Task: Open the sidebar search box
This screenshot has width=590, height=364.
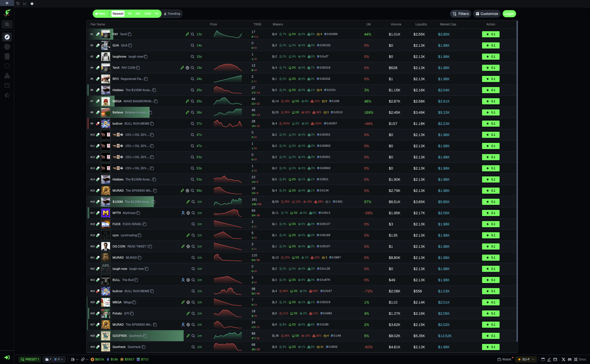Action: click(7, 24)
